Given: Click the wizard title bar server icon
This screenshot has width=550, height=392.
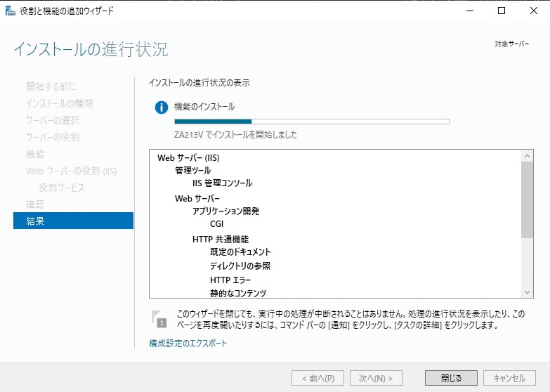Looking at the screenshot, I should click(x=10, y=11).
